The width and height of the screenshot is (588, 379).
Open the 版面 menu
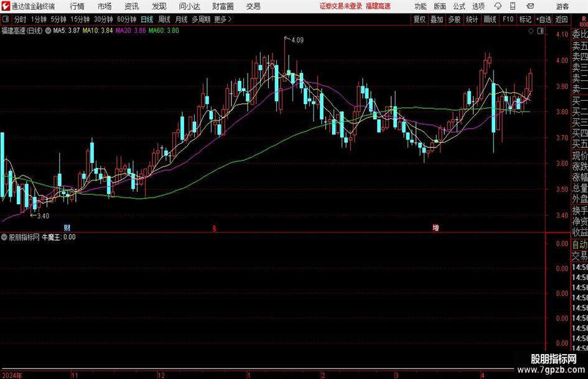click(440, 6)
